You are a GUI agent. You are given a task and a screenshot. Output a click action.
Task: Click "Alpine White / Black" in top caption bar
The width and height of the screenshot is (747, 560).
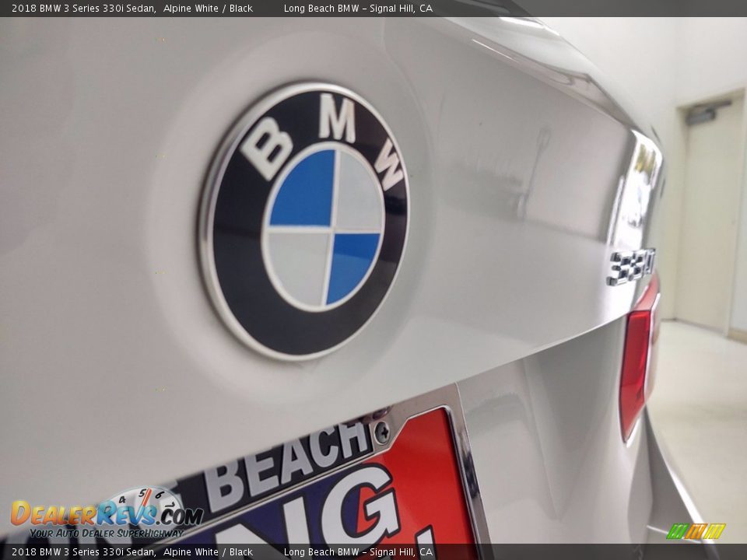tap(209, 8)
